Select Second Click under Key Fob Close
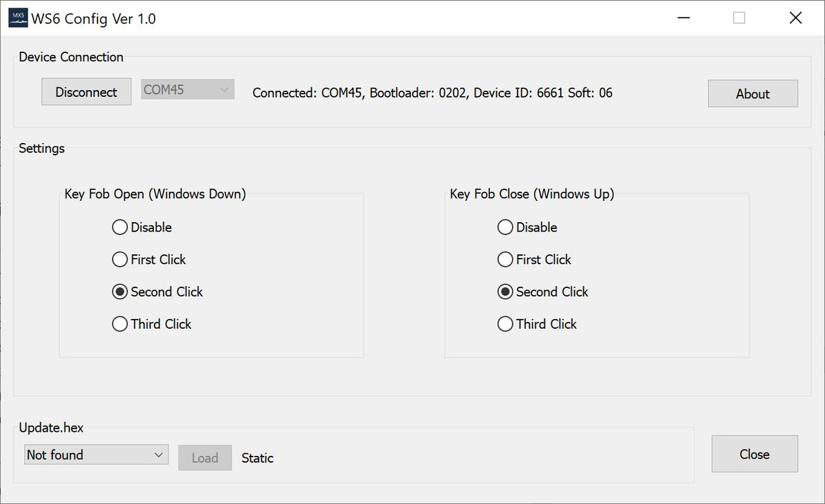Screen dimensions: 825x504 [x=505, y=292]
